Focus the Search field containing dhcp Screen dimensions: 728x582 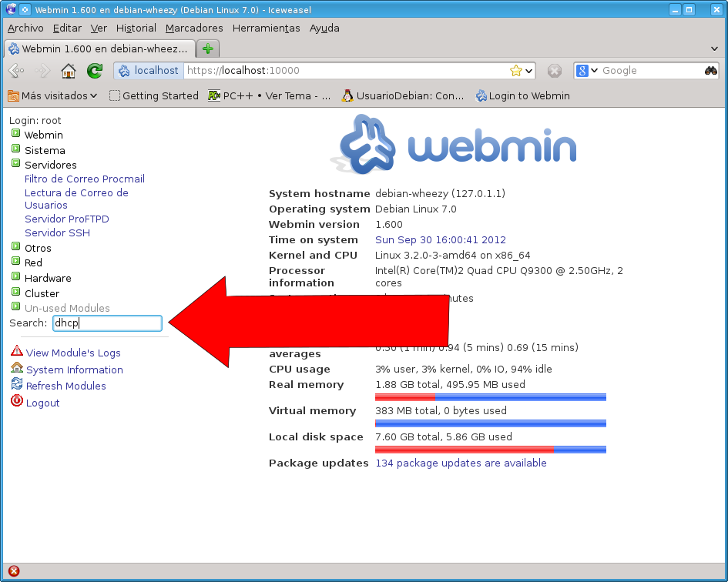click(107, 323)
